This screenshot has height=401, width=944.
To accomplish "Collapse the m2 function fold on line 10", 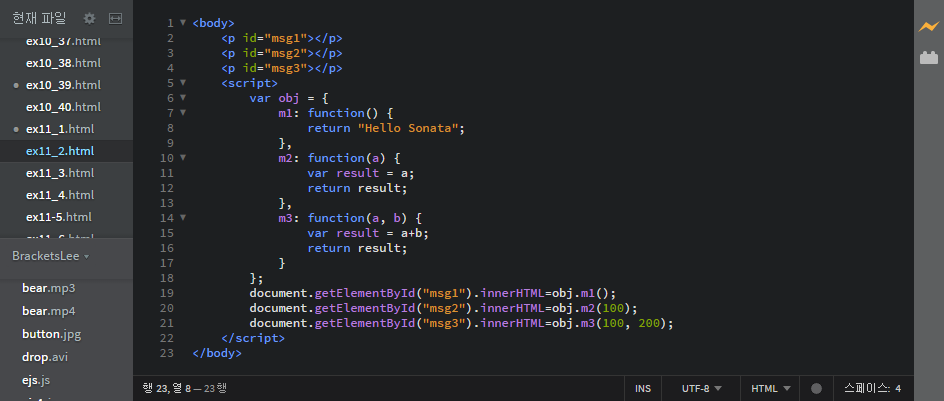I will point(183,158).
